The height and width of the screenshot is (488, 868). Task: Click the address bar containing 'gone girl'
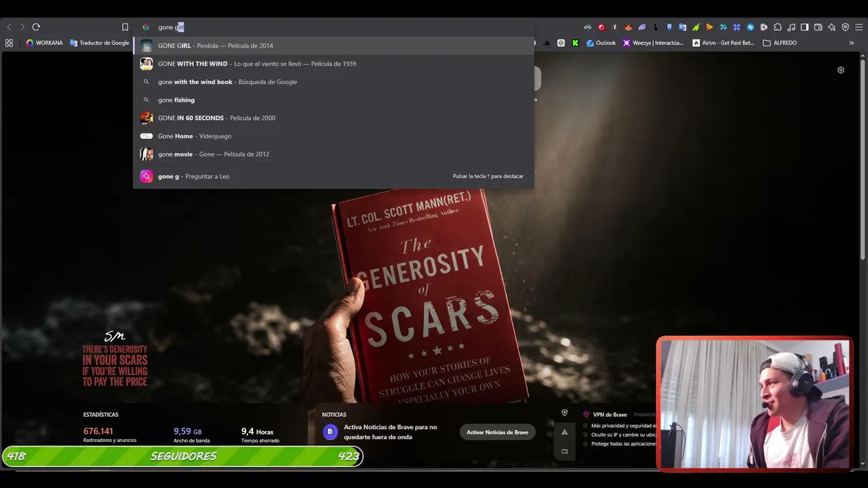334,27
